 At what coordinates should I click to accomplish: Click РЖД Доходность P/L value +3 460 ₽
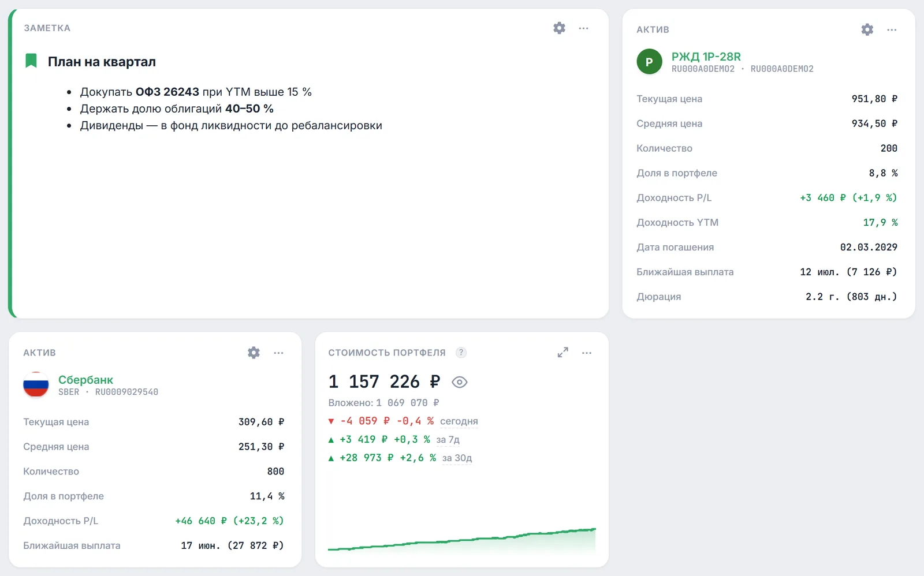click(x=848, y=197)
